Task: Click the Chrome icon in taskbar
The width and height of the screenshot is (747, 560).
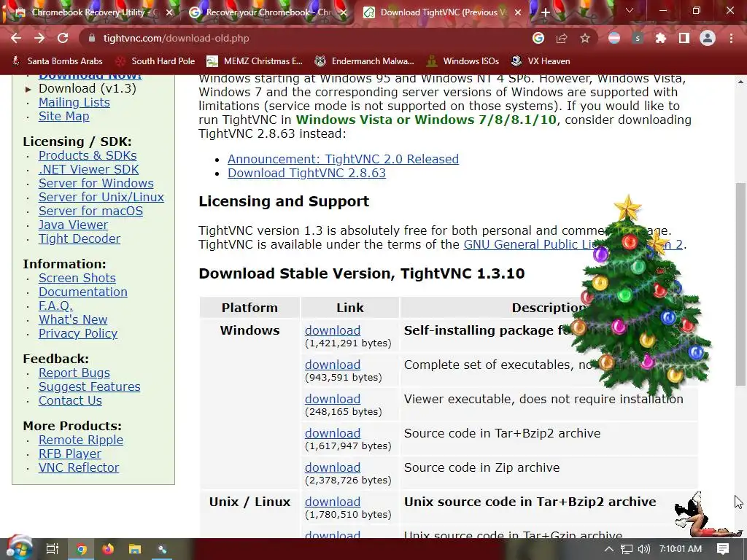Action: click(82, 549)
